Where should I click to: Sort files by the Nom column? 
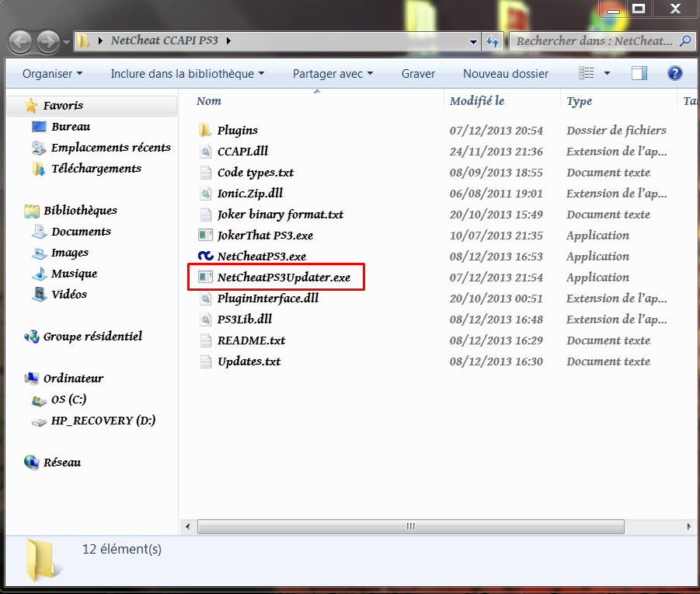tap(209, 101)
